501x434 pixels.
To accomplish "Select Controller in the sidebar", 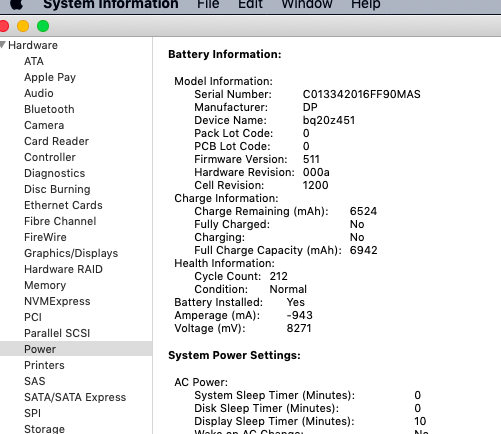I will 50,157.
